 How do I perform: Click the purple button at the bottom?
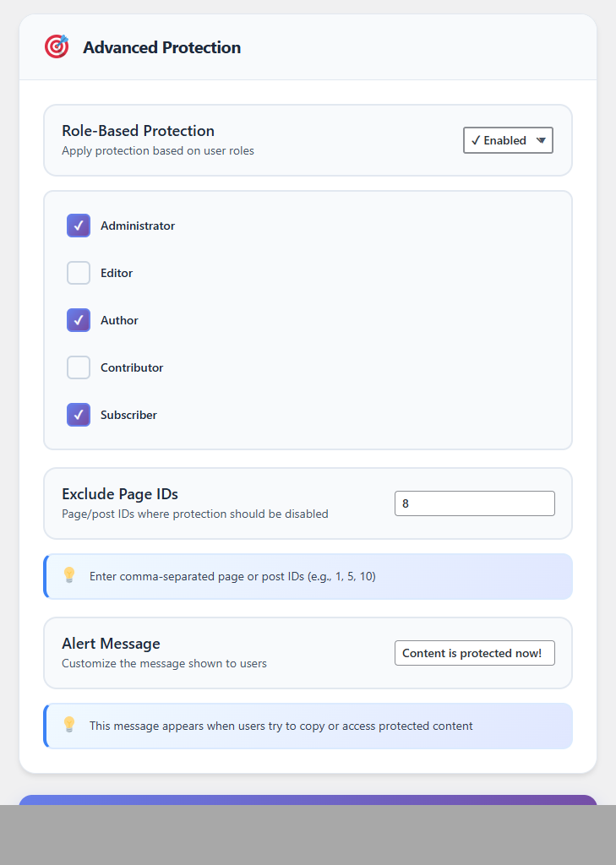click(308, 802)
